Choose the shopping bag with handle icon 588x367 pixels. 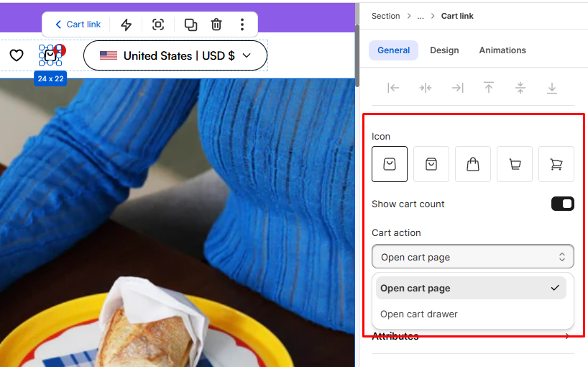tap(473, 164)
